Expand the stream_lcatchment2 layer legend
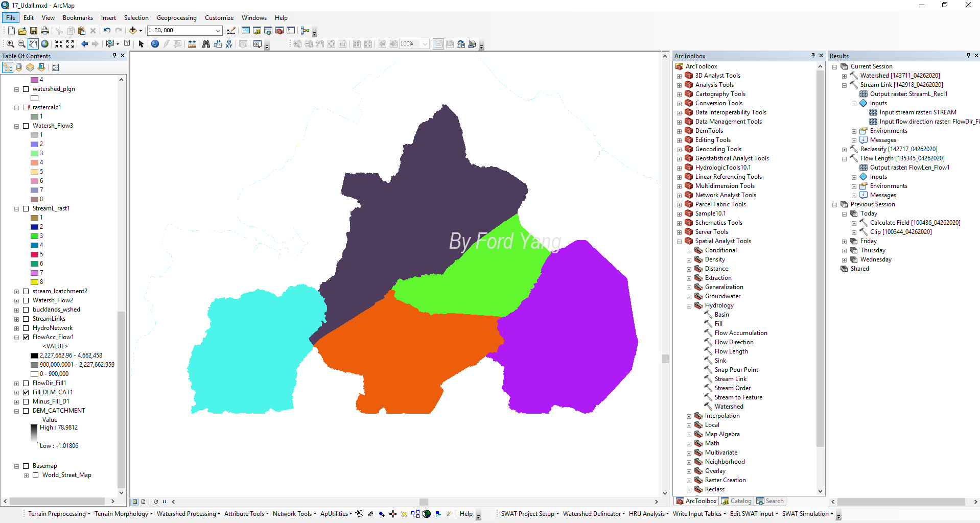This screenshot has height=523, width=980. coord(16,292)
